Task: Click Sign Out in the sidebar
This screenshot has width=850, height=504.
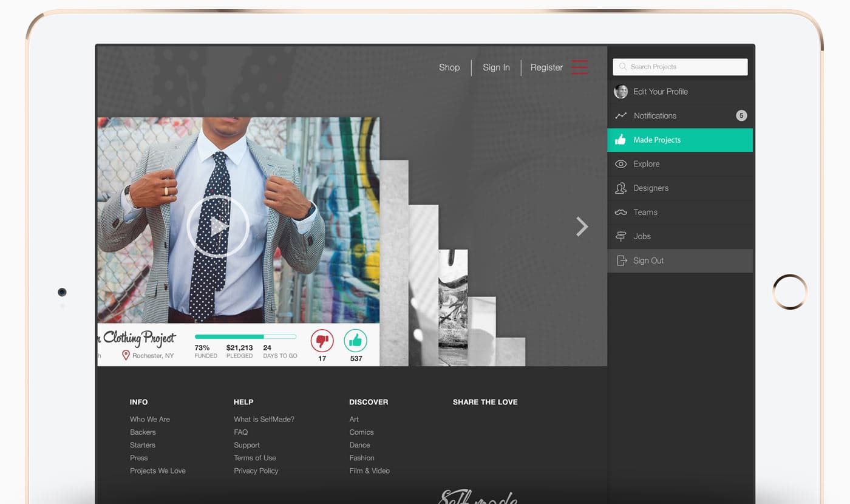Action: pyautogui.click(x=680, y=261)
